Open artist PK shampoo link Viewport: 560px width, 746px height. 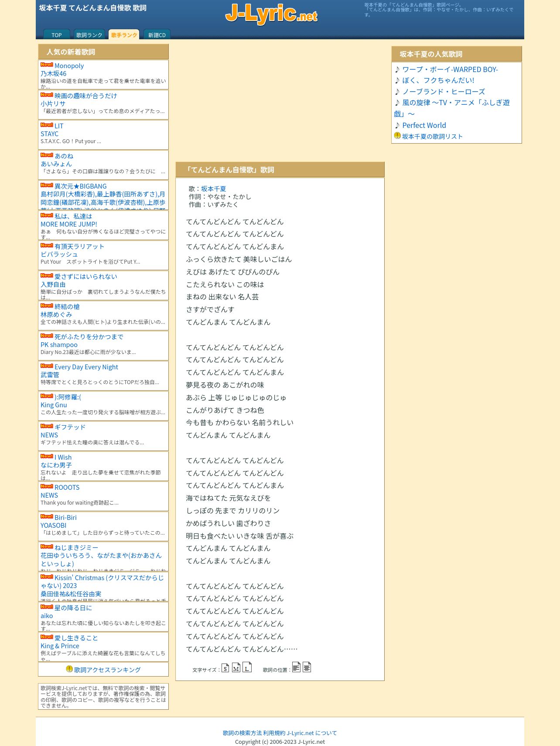(x=59, y=345)
